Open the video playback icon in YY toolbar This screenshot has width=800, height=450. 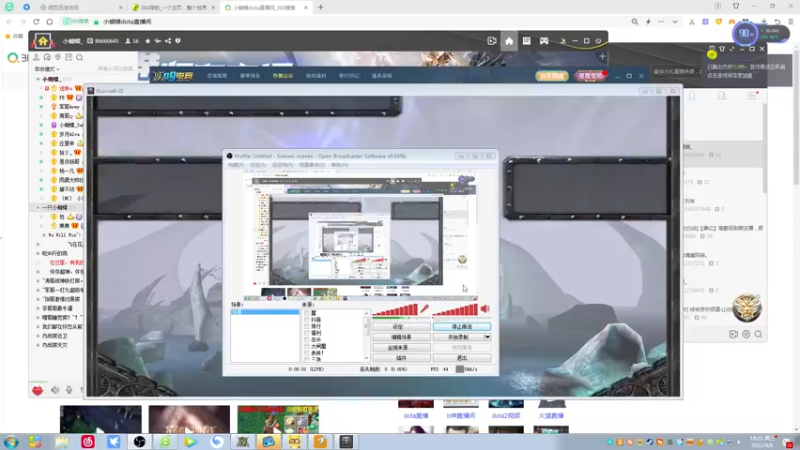(492, 41)
